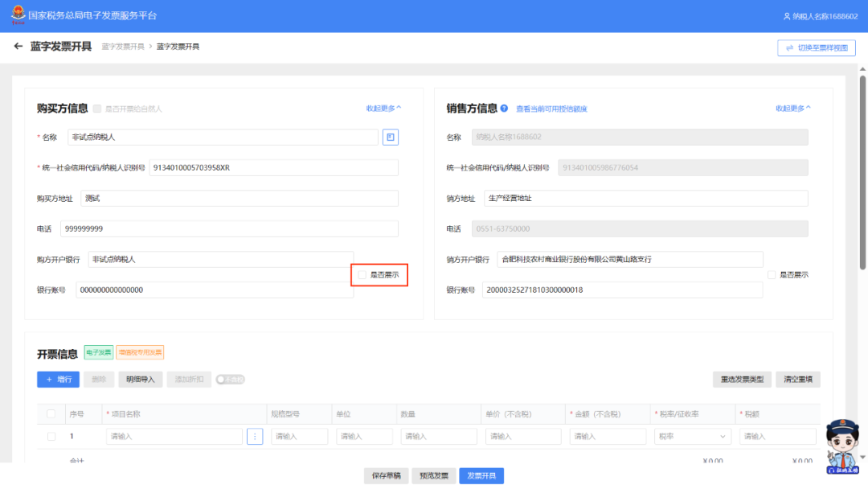Viewport: 868px width, 489px height.
Task: Toggle the 不含税 tax switch
Action: tap(230, 380)
